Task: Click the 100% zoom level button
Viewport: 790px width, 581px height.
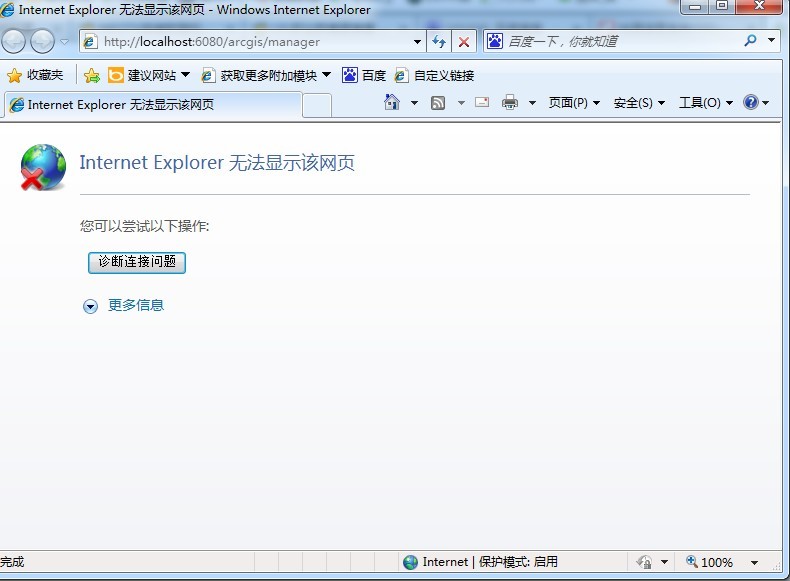Action: pyautogui.click(x=709, y=562)
